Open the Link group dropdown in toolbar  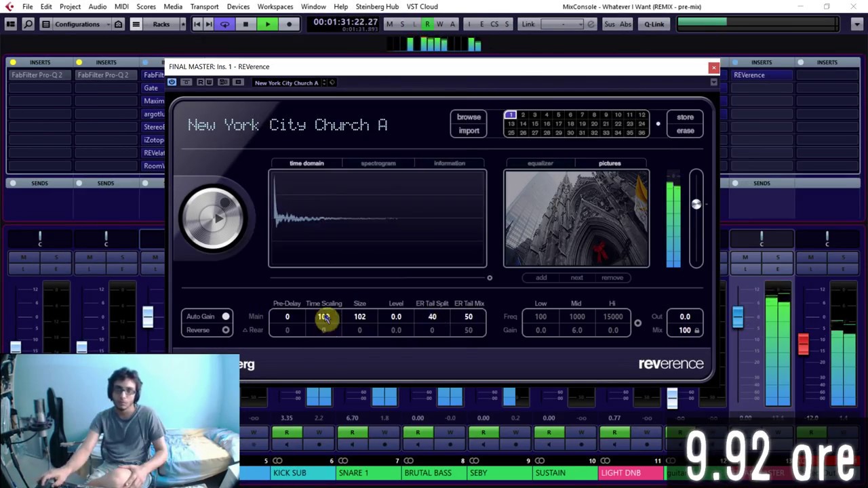[x=563, y=24]
